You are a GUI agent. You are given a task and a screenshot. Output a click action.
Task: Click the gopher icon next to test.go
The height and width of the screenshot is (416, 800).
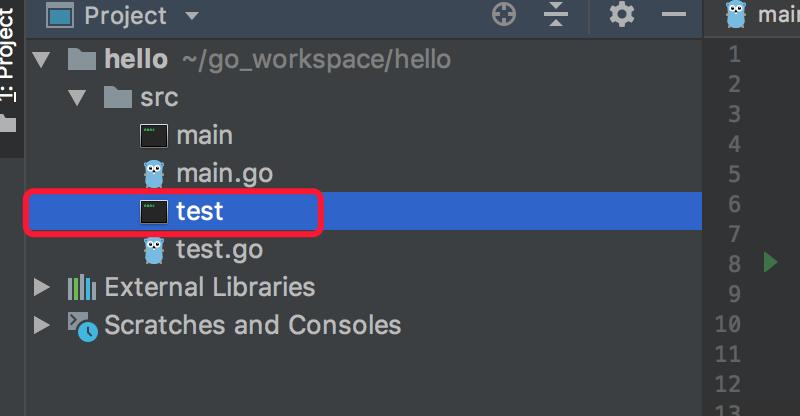(x=154, y=250)
